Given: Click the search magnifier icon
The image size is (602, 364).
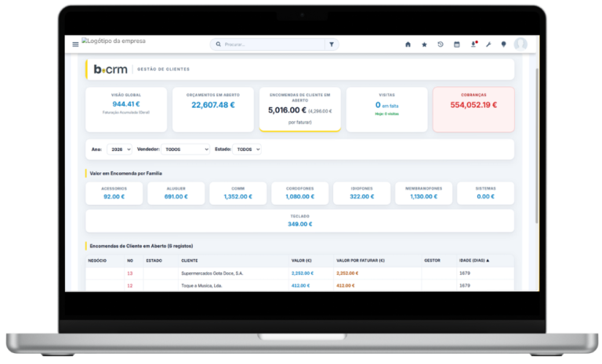Looking at the screenshot, I should [219, 45].
